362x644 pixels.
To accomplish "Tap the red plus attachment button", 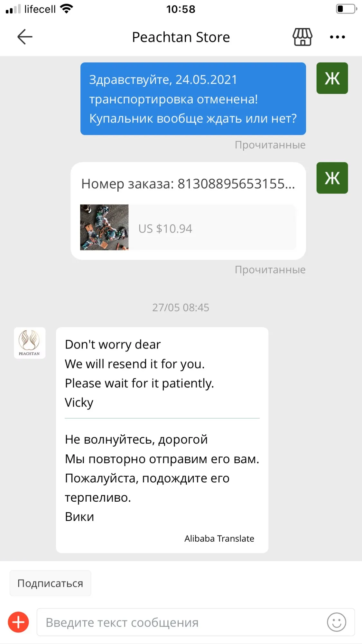I will [18, 622].
